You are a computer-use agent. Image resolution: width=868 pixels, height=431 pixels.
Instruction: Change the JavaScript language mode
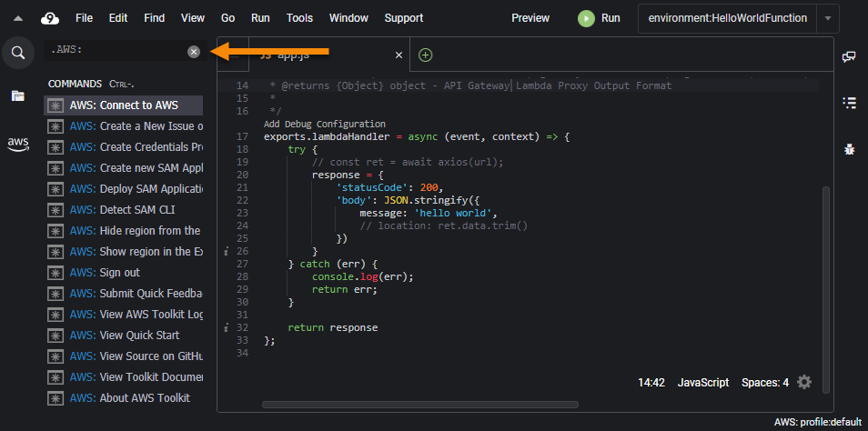tap(703, 382)
